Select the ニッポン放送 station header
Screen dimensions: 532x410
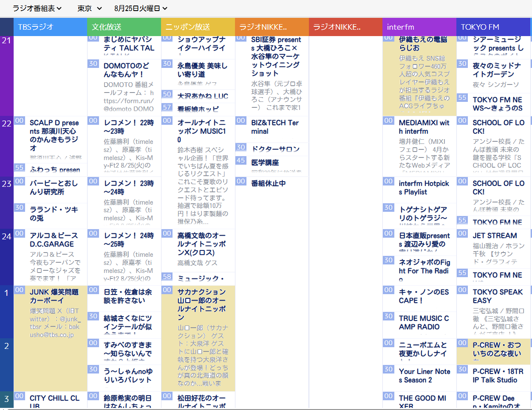[198, 27]
